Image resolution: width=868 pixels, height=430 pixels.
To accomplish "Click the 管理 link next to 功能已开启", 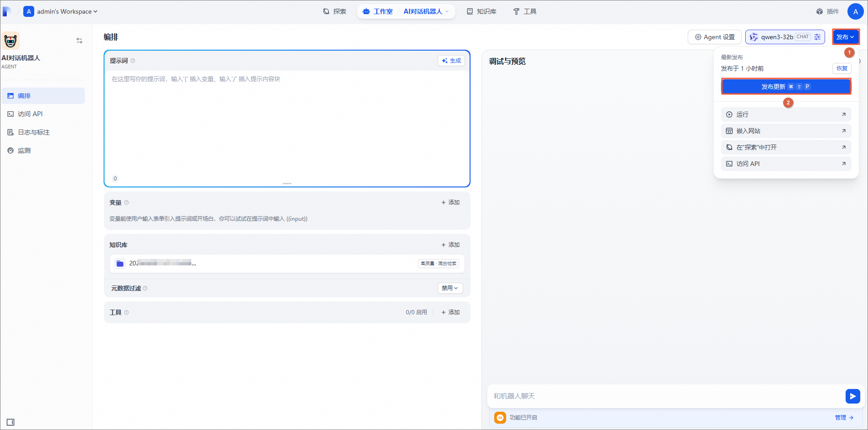I will [x=844, y=418].
